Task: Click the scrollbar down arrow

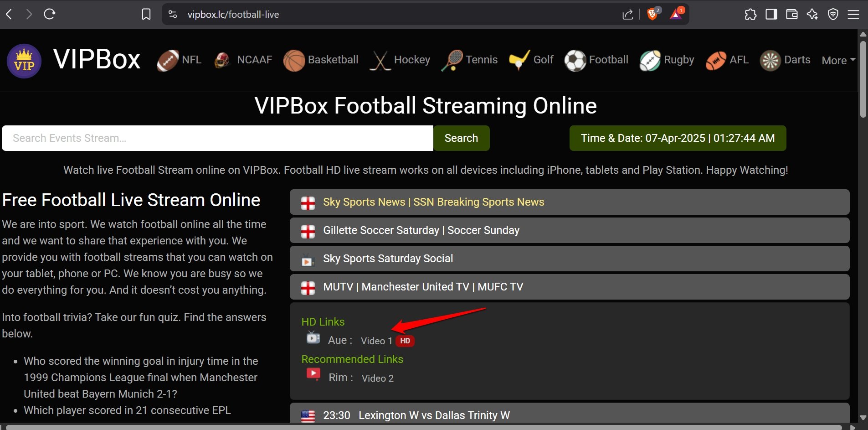Action: (x=863, y=418)
